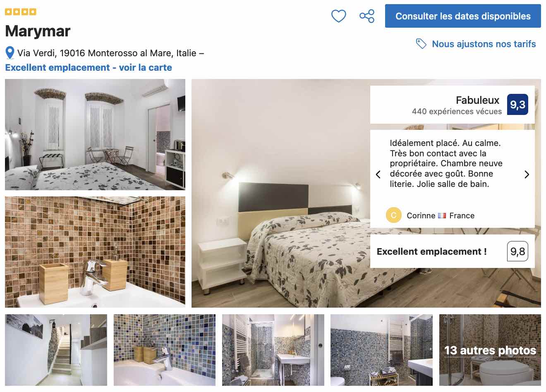Screen dimensions: 546x392
Task: Save Marymar with the heart icon
Action: 338,16
